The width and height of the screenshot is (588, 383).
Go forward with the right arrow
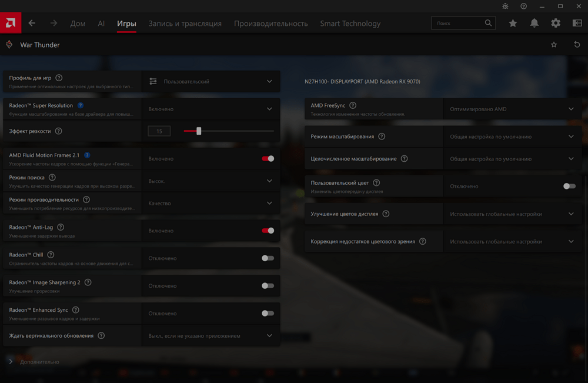[54, 24]
